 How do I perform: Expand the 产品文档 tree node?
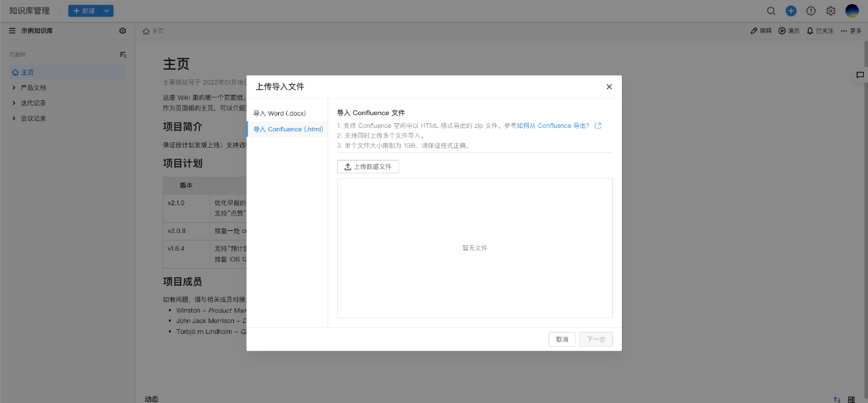[14, 88]
